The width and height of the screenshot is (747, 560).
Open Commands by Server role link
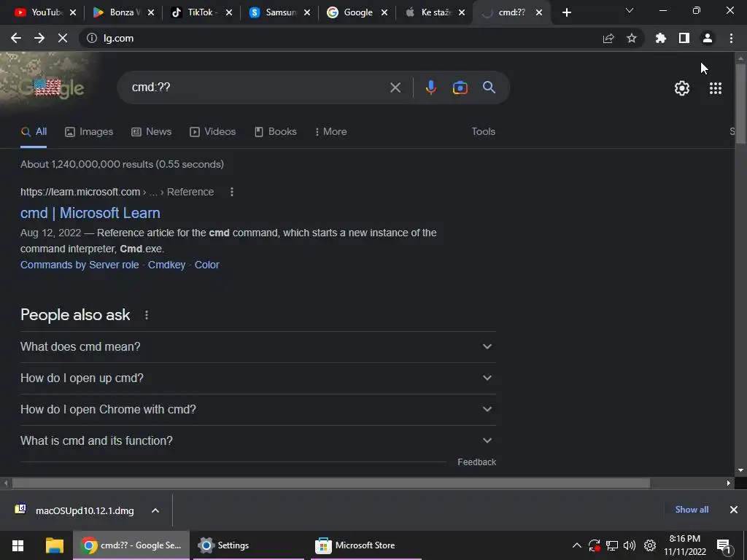point(80,265)
